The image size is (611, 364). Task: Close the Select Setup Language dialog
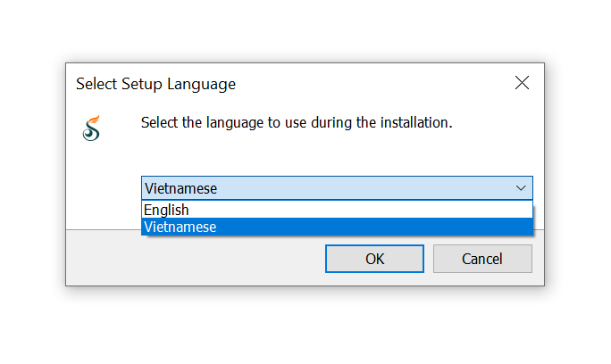(523, 83)
